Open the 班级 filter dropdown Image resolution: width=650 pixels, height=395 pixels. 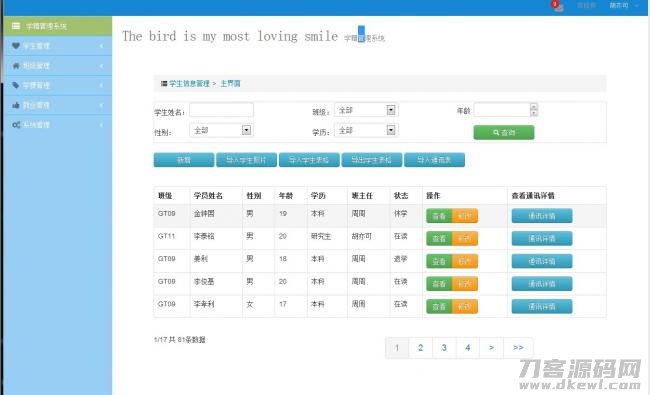click(x=366, y=110)
